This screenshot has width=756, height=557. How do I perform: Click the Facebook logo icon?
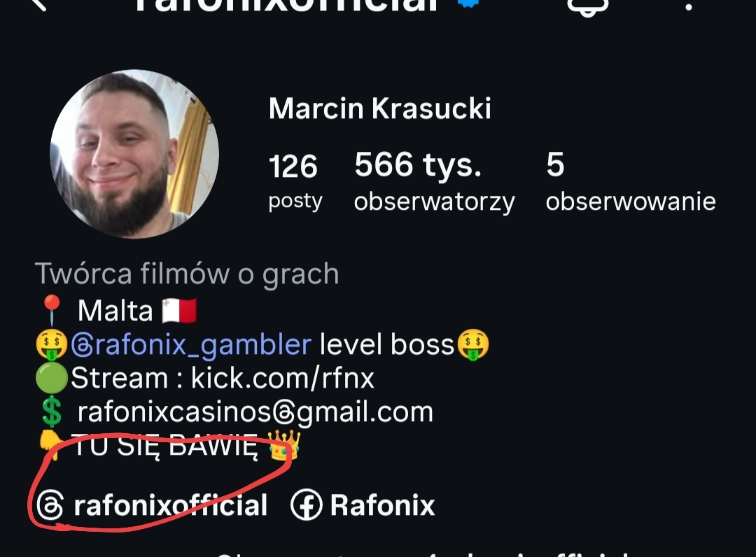tap(306, 505)
